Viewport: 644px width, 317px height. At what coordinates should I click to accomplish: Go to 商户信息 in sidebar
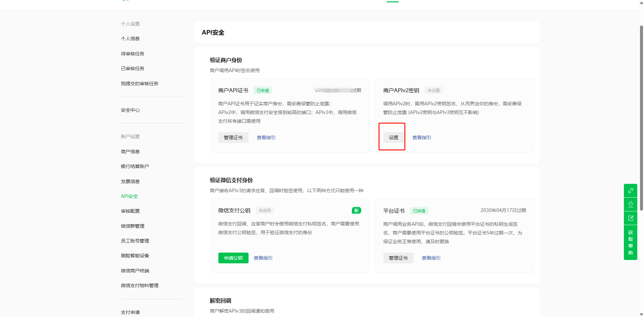click(x=130, y=152)
